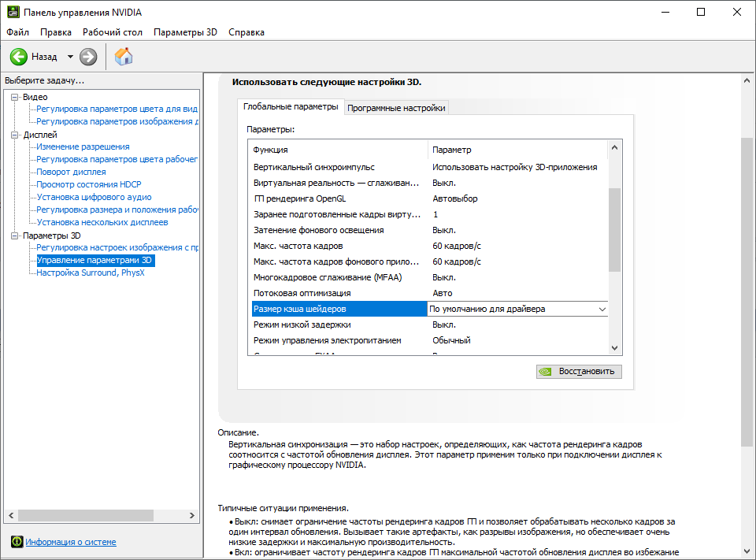Open Установка нескольких дисплеев task
Image resolution: width=756 pixels, height=560 pixels.
point(102,222)
